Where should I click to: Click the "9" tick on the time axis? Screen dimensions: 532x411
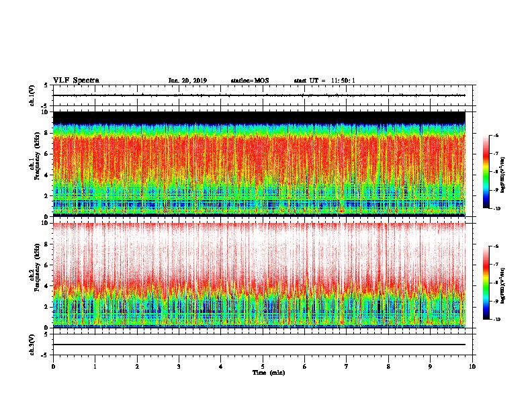point(430,366)
